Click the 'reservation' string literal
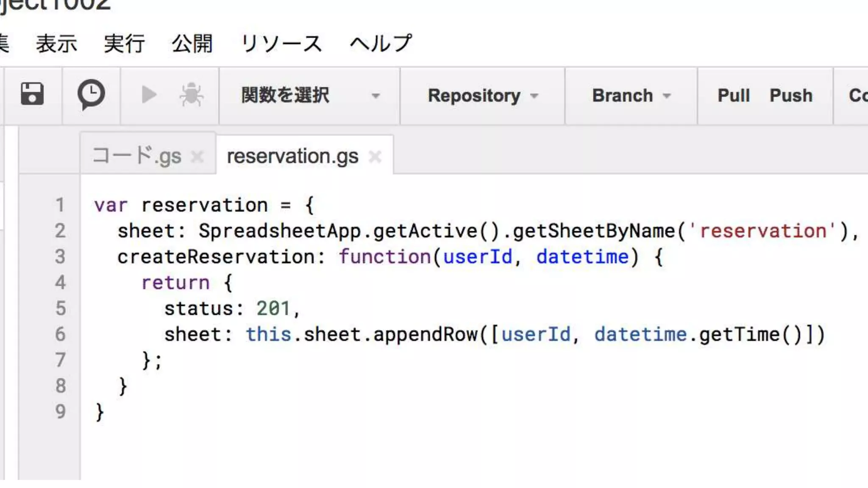This screenshot has width=868, height=488. 762,231
